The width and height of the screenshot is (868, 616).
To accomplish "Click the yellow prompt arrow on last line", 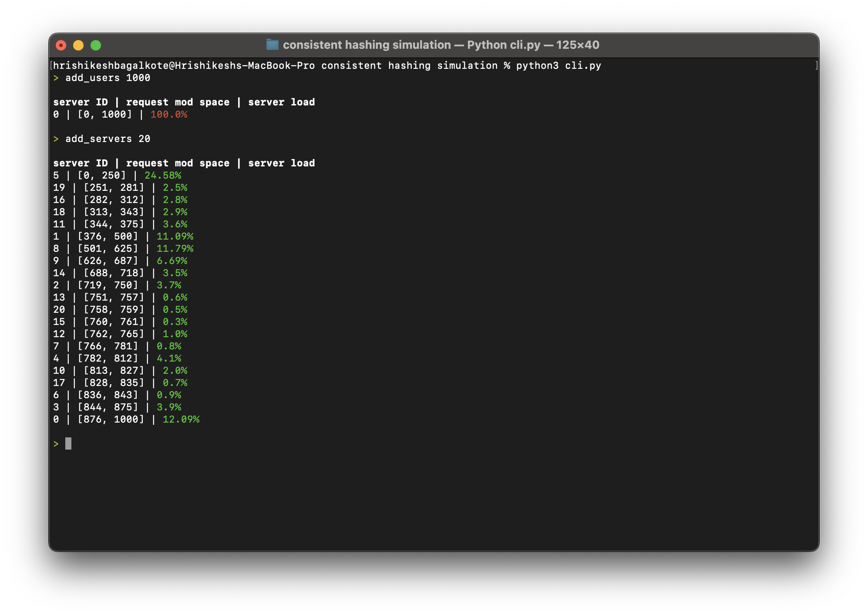I will click(56, 444).
